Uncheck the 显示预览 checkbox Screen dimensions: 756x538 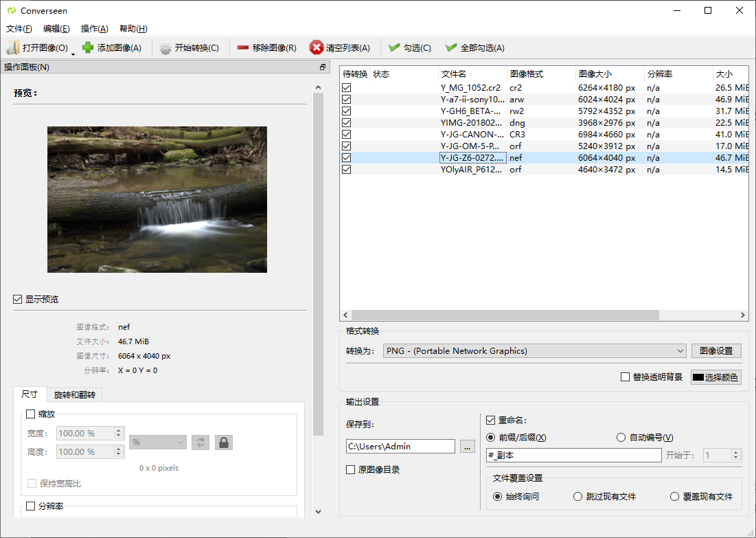[x=18, y=300]
